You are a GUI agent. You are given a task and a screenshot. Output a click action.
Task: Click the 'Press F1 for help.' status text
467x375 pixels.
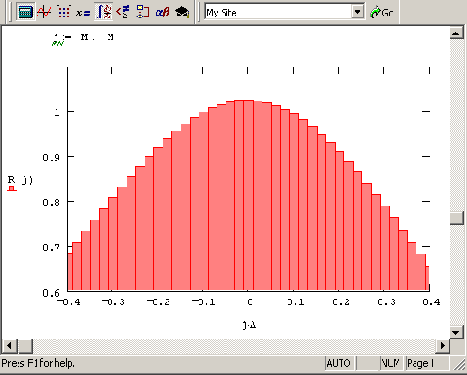(x=38, y=363)
